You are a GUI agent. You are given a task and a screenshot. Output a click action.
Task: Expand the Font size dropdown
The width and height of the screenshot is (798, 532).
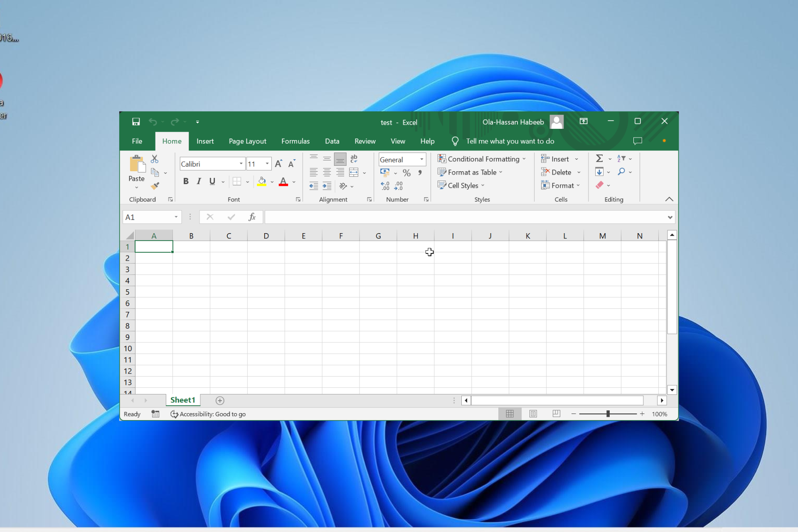pos(266,164)
